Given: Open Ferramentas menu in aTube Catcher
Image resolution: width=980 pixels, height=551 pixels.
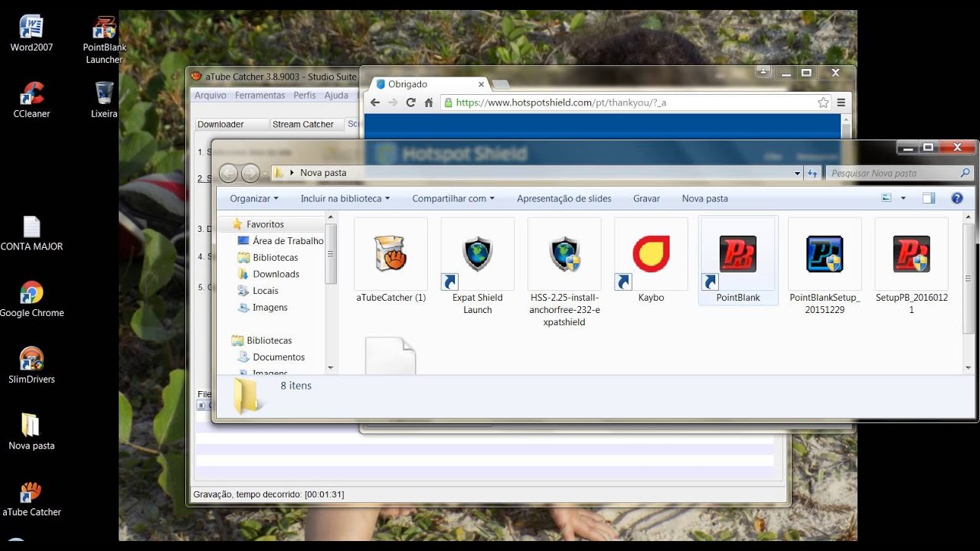Looking at the screenshot, I should tap(260, 96).
